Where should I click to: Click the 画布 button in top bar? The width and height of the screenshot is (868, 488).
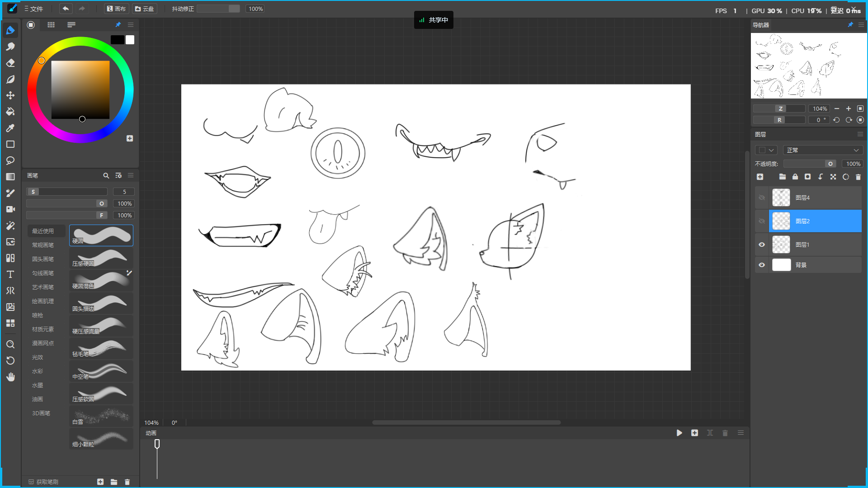click(x=116, y=9)
